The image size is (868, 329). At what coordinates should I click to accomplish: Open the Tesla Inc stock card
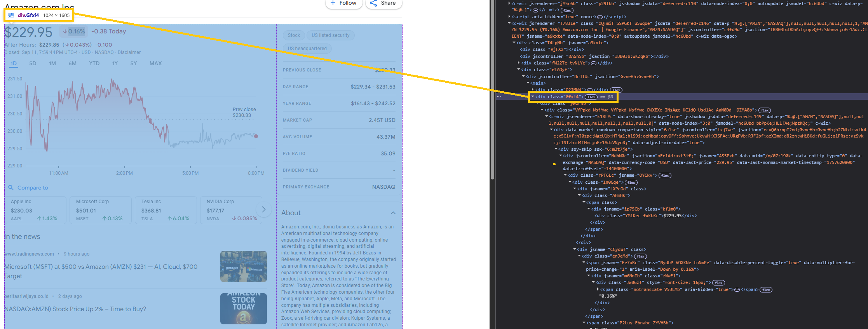pos(166,210)
